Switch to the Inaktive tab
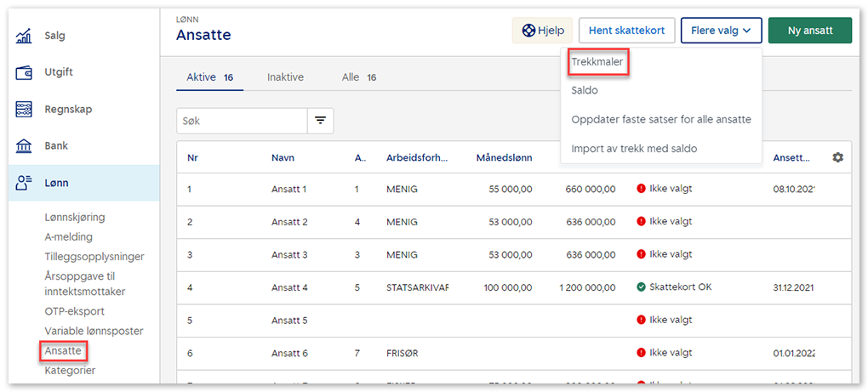The width and height of the screenshot is (868, 392). point(285,77)
